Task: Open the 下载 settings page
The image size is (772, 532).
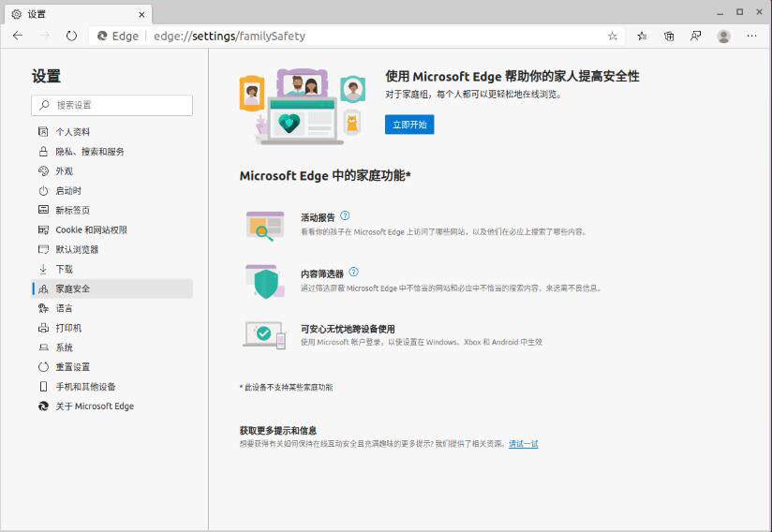Action: (64, 269)
